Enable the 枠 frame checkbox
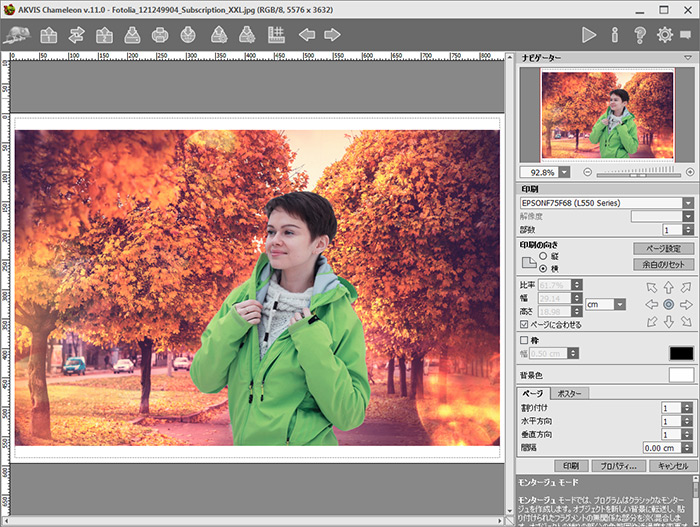Screen dimensions: 700x527 coord(524,340)
